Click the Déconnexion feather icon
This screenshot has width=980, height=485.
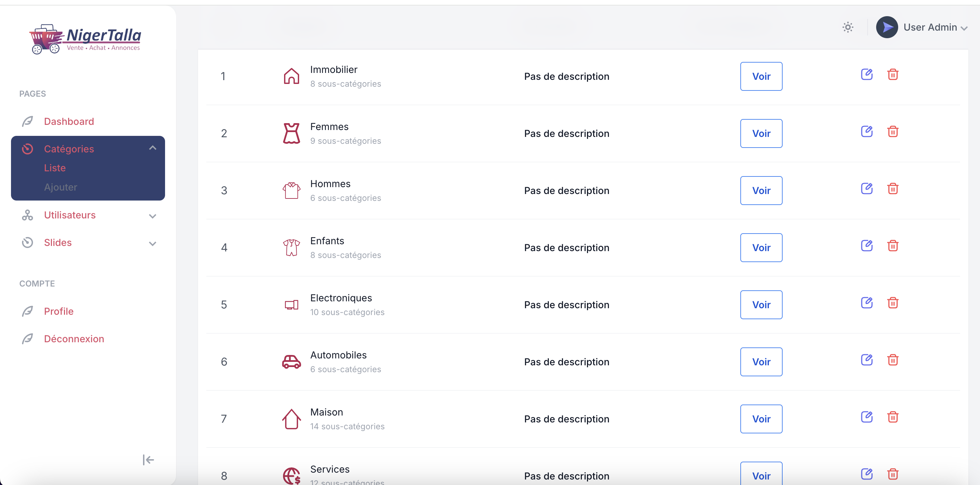(x=28, y=339)
